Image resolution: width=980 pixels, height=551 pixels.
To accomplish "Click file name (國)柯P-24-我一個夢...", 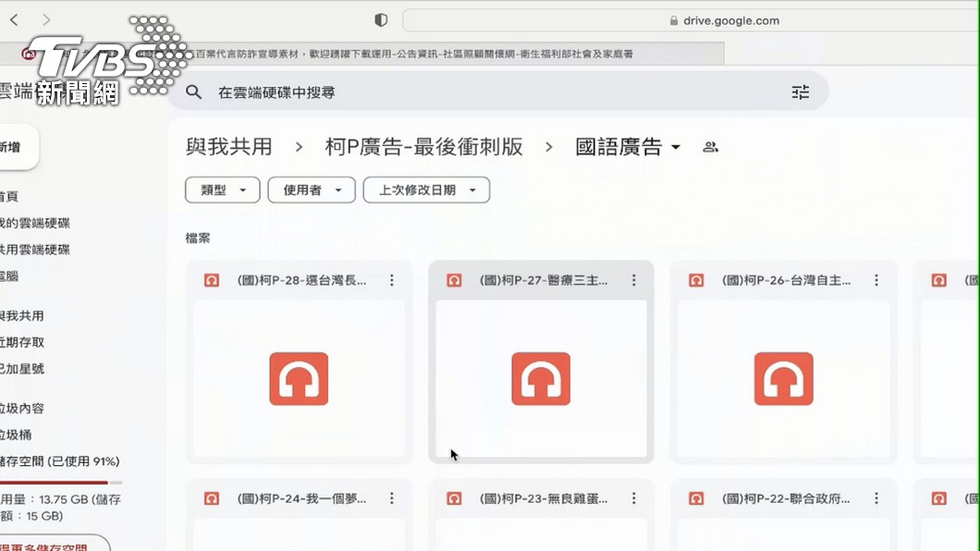I will tap(301, 498).
